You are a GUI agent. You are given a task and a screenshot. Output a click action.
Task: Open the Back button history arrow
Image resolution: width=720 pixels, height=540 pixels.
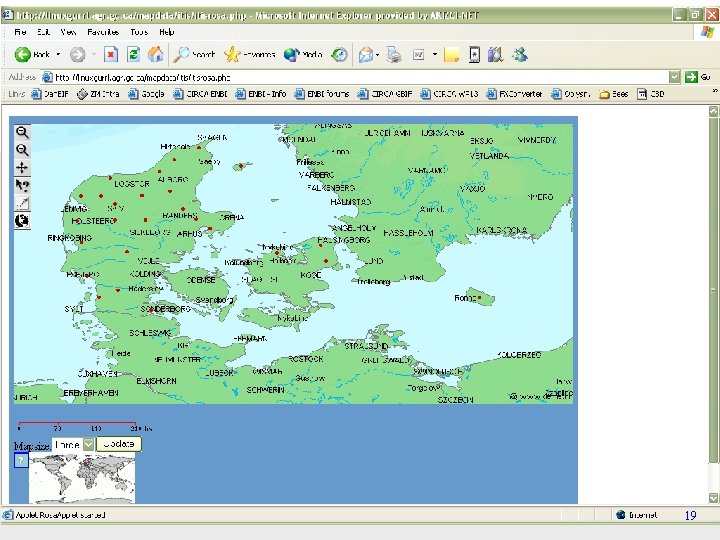click(x=58, y=55)
